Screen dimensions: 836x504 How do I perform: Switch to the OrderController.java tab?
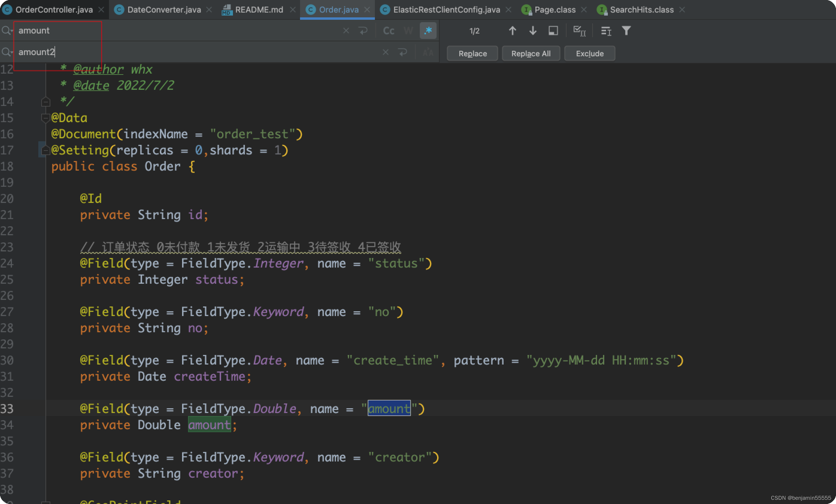pos(54,10)
